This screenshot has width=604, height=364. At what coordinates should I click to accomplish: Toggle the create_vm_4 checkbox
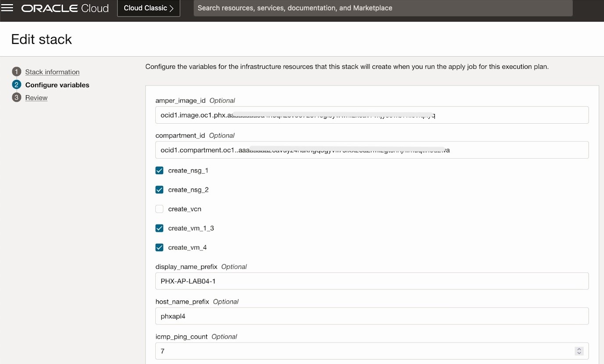[159, 247]
